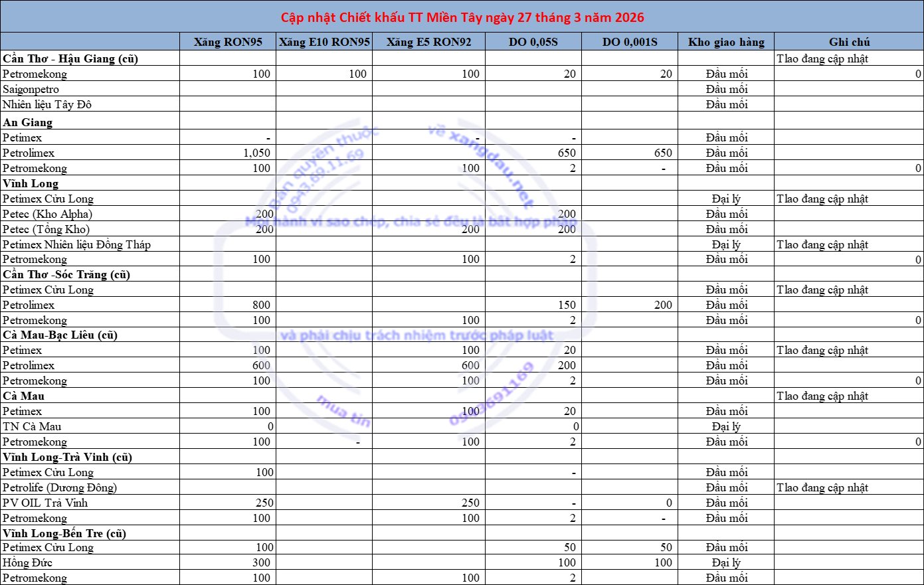
Task: Select the Kho giao hàng header cell
Action: pyautogui.click(x=726, y=42)
